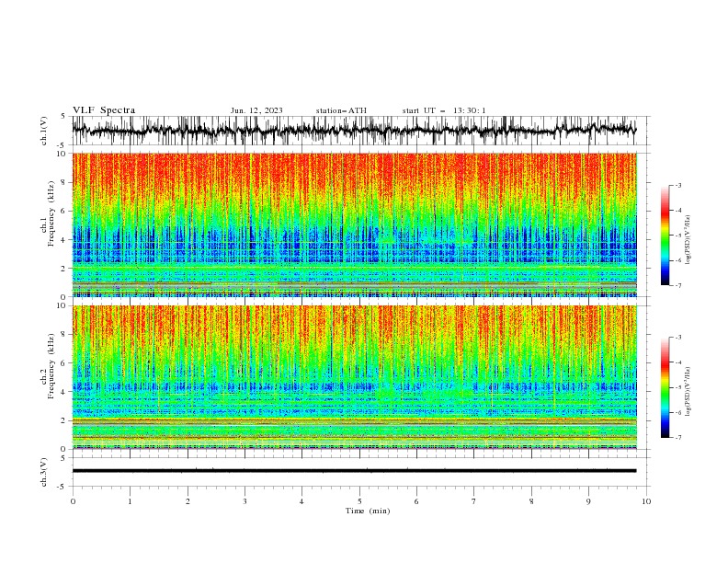Image resolution: width=728 pixels, height=563 pixels.
Task: Select the date "Jun. 12, 2023"
Action: (x=256, y=110)
